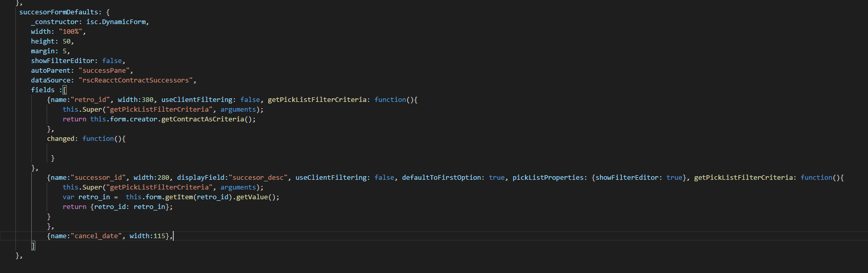
Task: Click isc.DynamicForm on the _constructor line
Action: coord(117,22)
